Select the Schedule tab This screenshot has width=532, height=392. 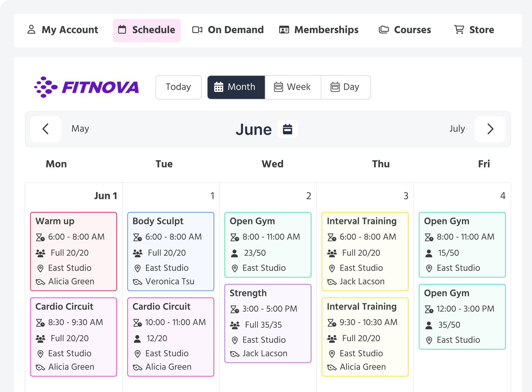click(147, 30)
